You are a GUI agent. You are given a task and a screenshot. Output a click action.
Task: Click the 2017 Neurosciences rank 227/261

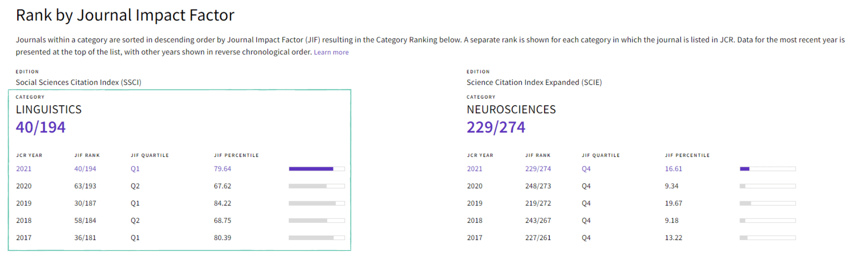click(538, 238)
